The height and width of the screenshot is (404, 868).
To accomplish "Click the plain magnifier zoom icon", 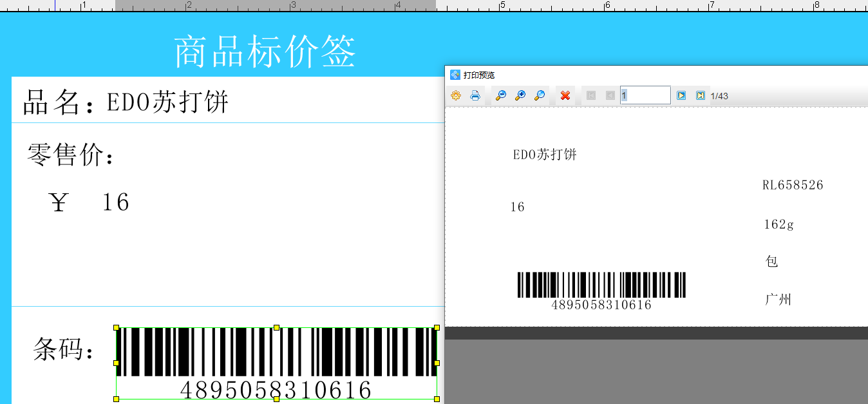I will point(540,95).
